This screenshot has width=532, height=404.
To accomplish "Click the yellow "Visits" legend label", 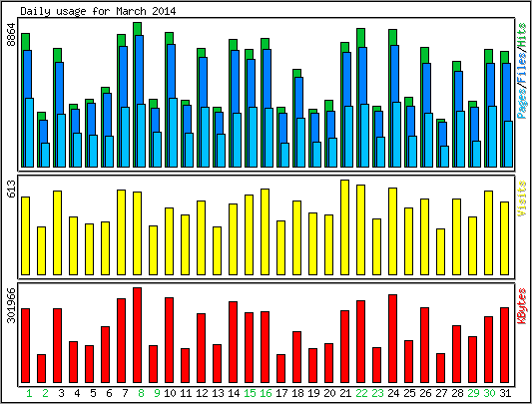I will point(522,199).
